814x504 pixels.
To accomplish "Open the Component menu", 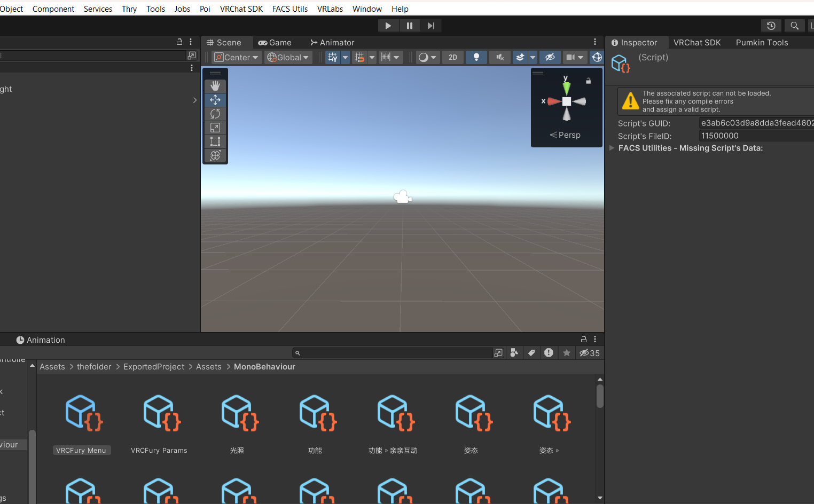I will pos(53,9).
